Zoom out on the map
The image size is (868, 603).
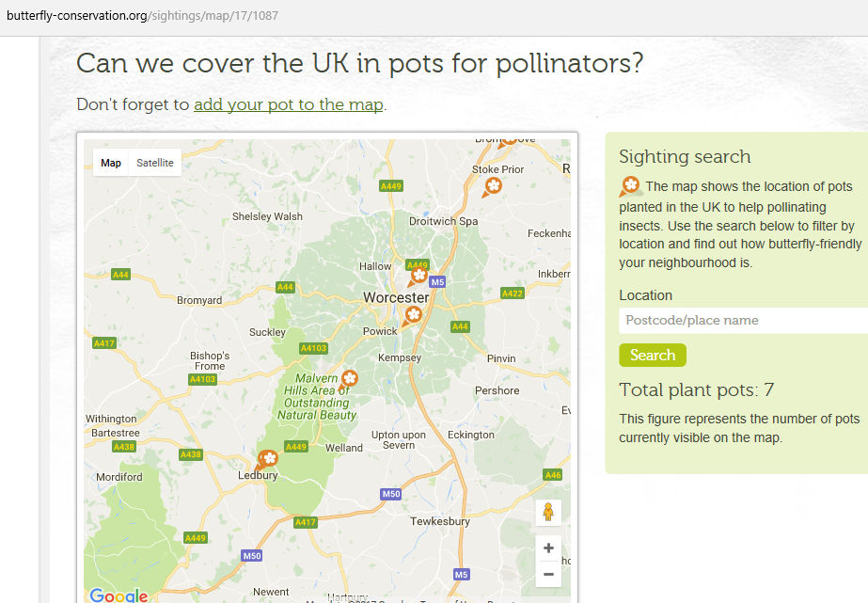click(548, 574)
